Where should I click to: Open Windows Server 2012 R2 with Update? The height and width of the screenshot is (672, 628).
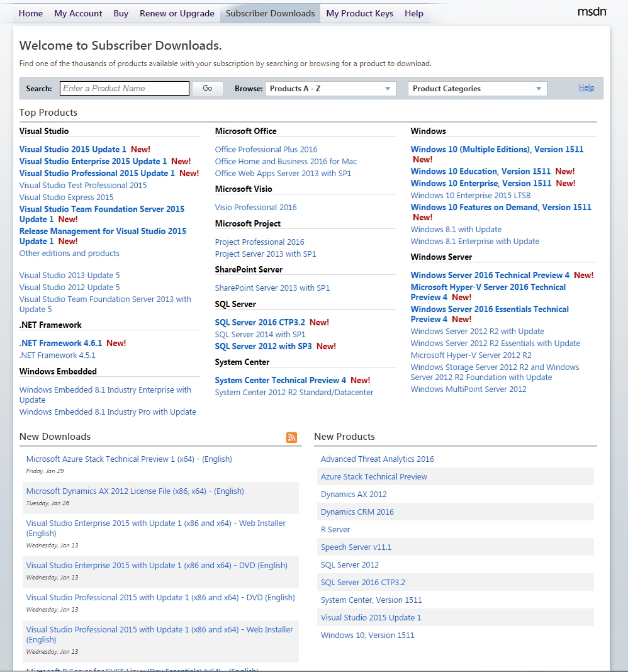(x=477, y=332)
